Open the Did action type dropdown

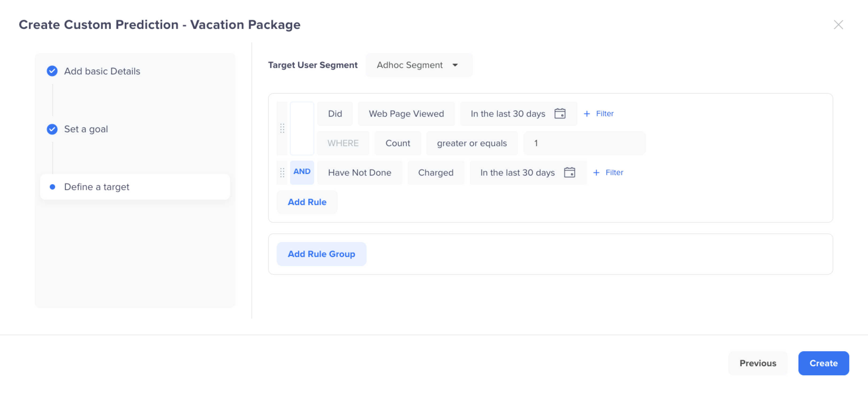(335, 114)
